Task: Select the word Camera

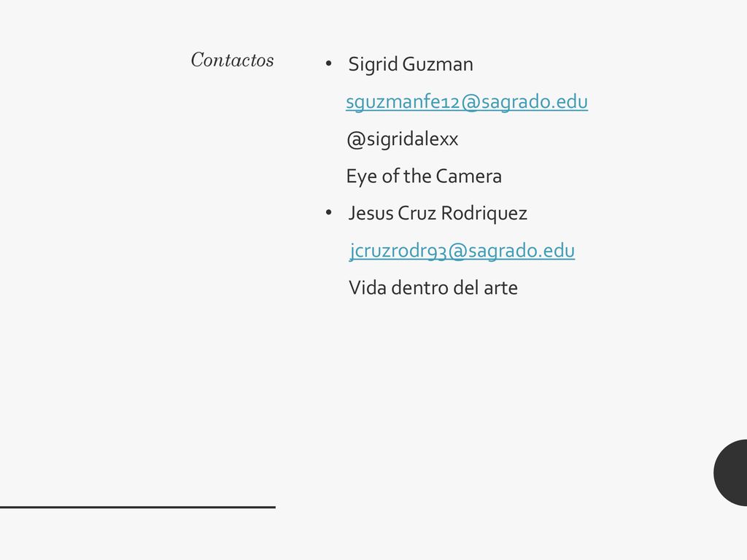Action: click(x=468, y=176)
